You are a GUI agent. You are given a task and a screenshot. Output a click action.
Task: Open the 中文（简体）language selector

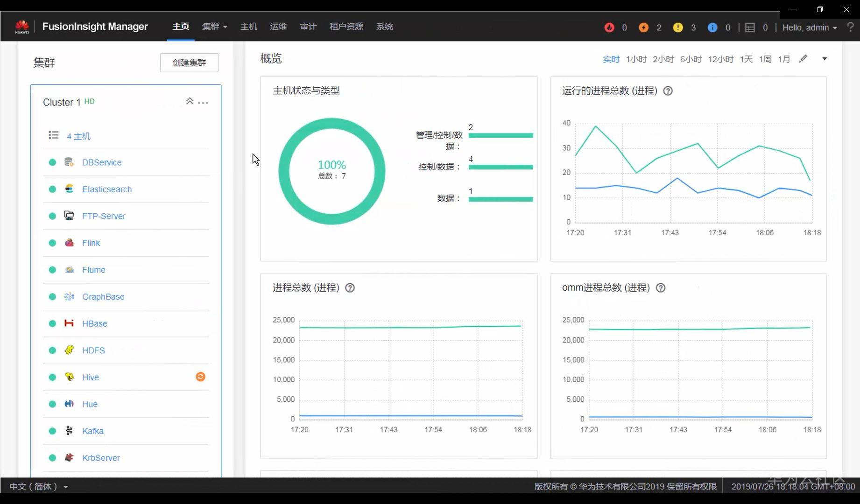(39, 486)
